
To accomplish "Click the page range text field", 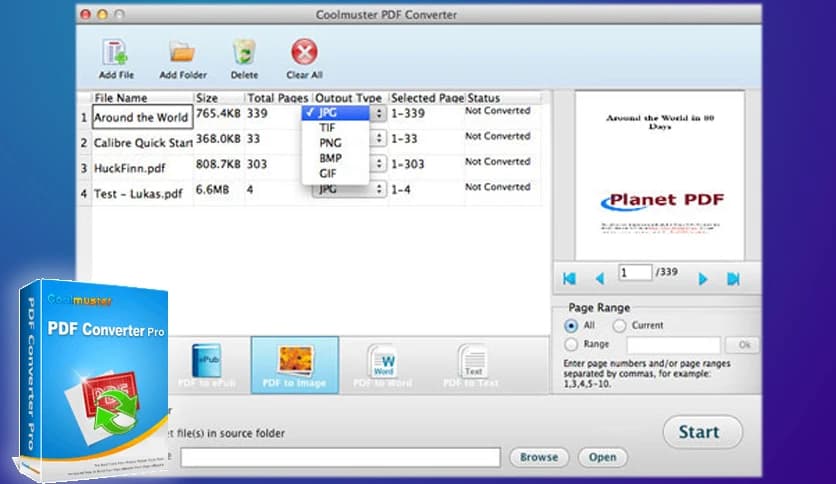I will 674,345.
